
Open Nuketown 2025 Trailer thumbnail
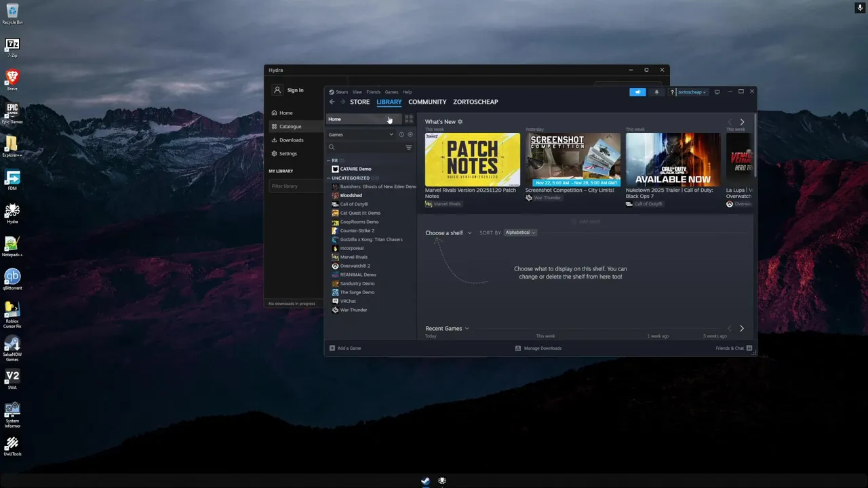click(x=673, y=159)
